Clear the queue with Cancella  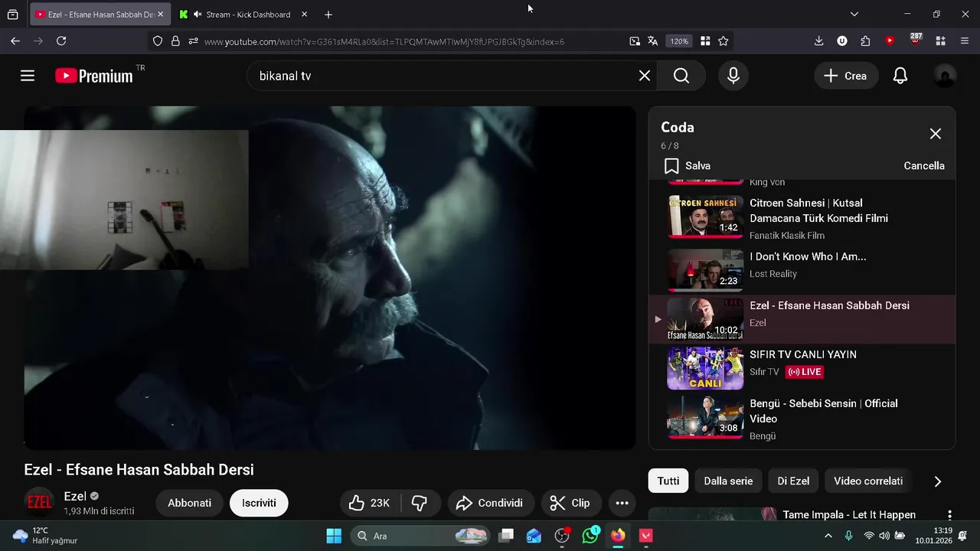click(x=924, y=166)
